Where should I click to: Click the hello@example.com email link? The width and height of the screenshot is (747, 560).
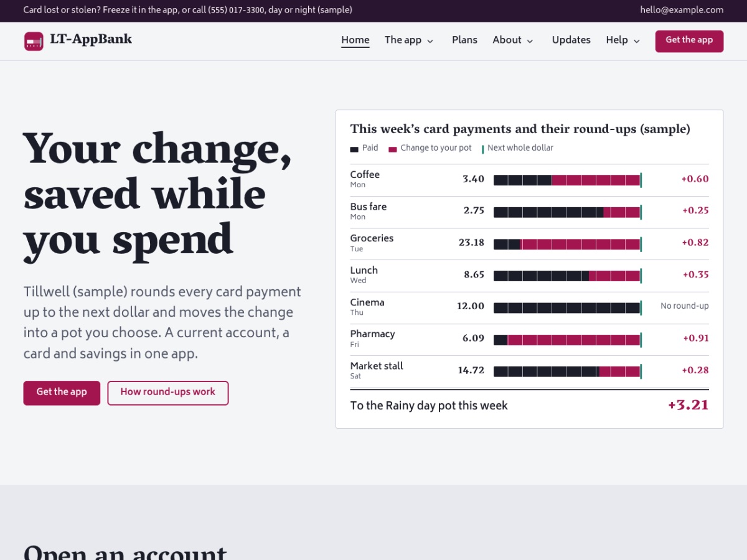[682, 10]
